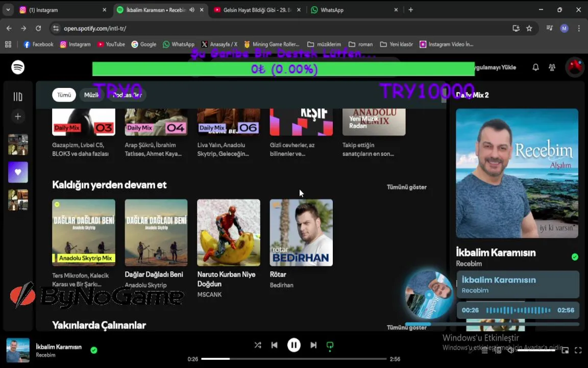Click Anadolu Skytrip artist link

(145, 285)
